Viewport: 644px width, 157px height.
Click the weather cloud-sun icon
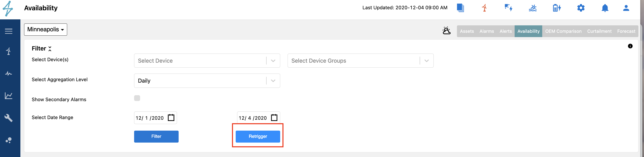446,31
